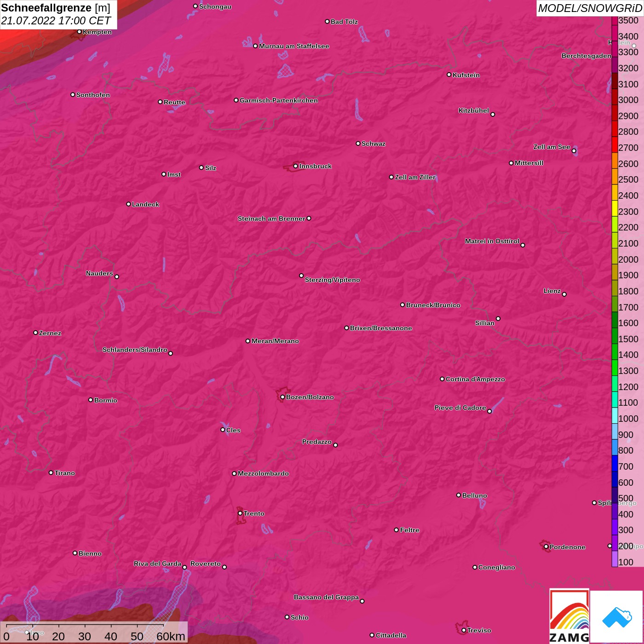Viewport: 644px width, 644px height.
Task: Click the Reutte label
Action: coord(174,102)
